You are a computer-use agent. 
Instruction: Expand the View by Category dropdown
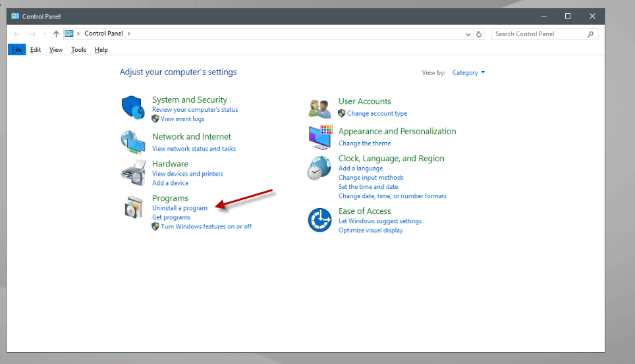[468, 72]
